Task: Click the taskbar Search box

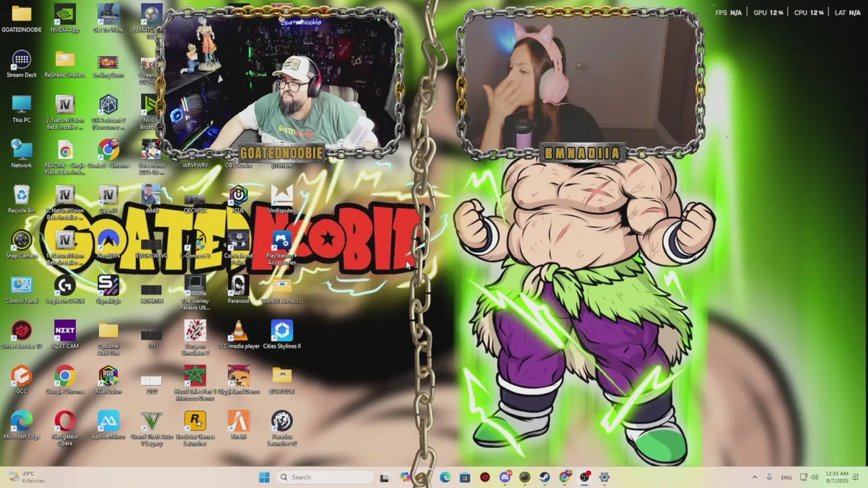Action: [x=324, y=477]
